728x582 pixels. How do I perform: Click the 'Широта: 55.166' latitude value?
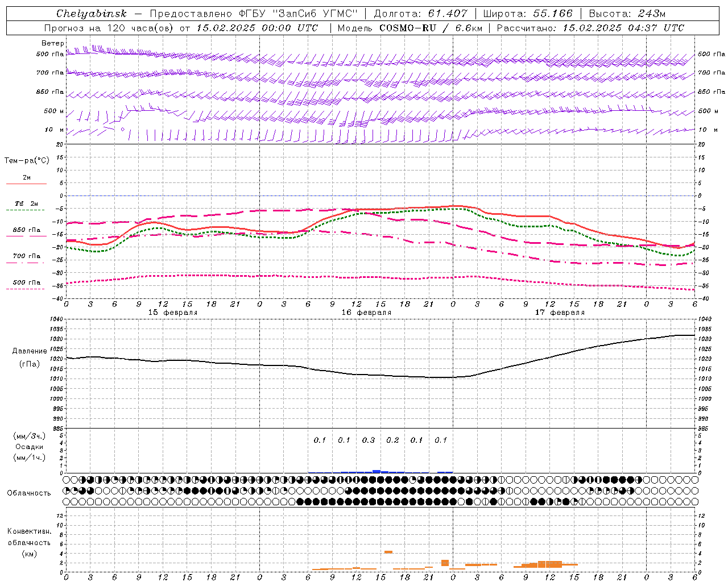[x=527, y=14]
